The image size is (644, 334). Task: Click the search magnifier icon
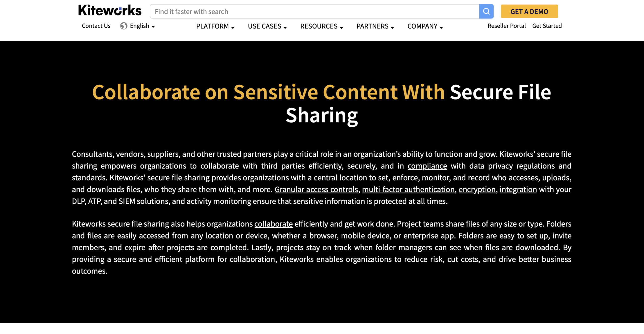click(x=486, y=12)
